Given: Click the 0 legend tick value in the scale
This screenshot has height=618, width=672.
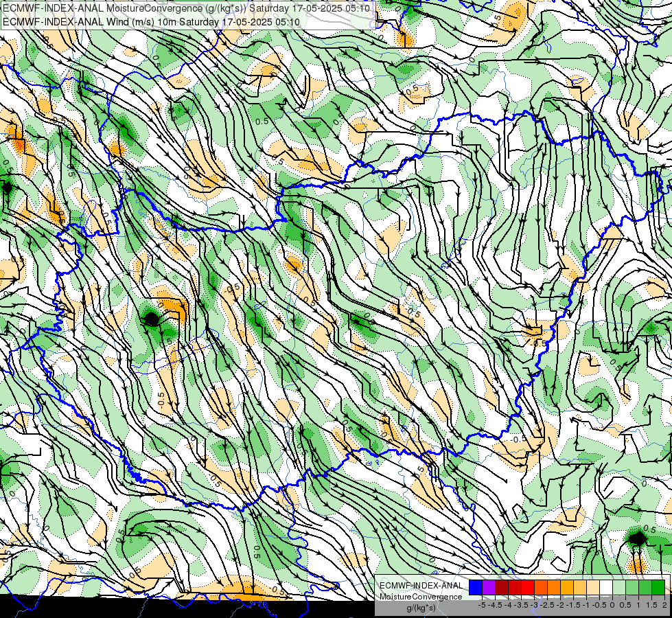Looking at the screenshot, I should (x=612, y=605).
